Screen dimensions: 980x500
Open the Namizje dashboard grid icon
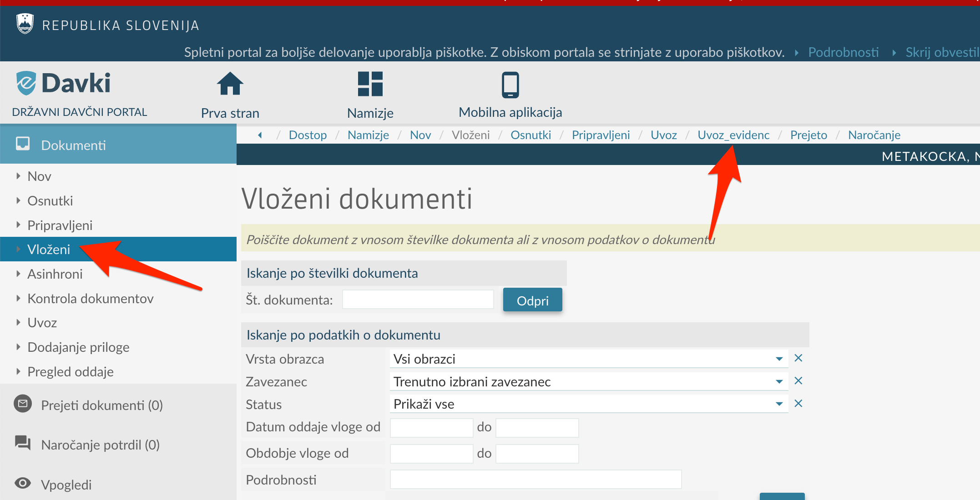point(370,84)
